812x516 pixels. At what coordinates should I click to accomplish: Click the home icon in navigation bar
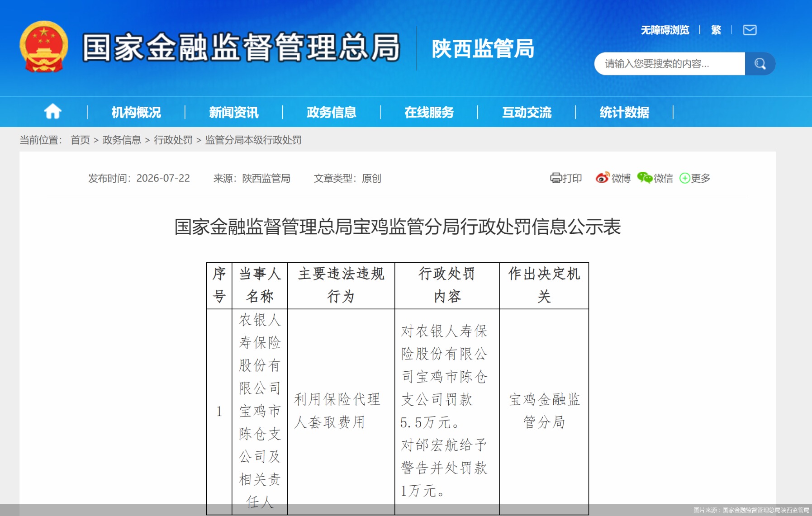(52, 111)
